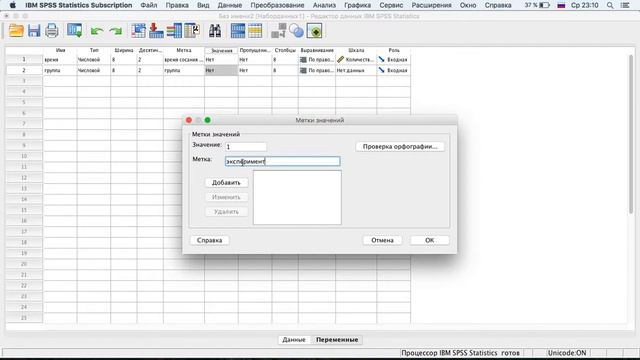Go to case toolbar icon

point(138,31)
